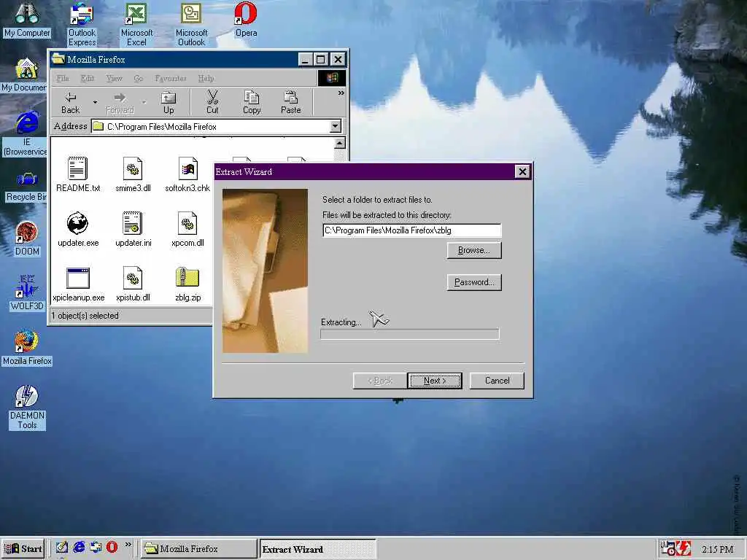Launch Mozilla Firefox desktop shortcut
The image size is (747, 560).
click(27, 347)
